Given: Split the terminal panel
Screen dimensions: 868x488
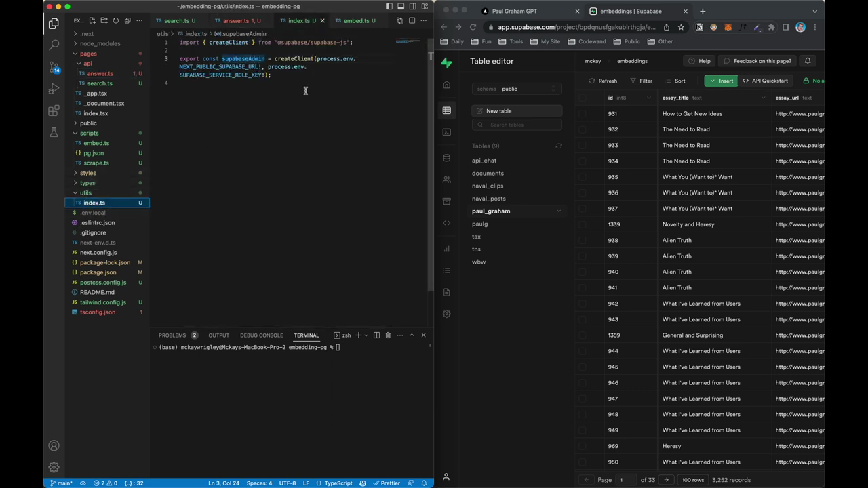Looking at the screenshot, I should (376, 335).
